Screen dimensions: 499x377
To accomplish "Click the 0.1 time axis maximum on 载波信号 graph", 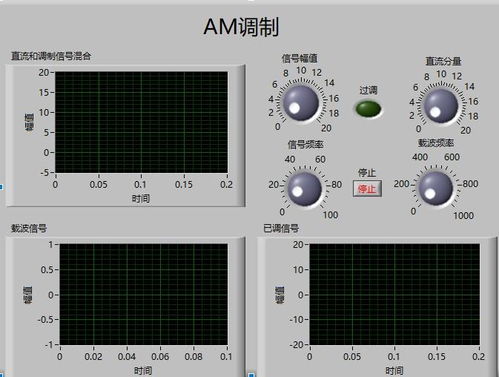I will click(x=226, y=357).
